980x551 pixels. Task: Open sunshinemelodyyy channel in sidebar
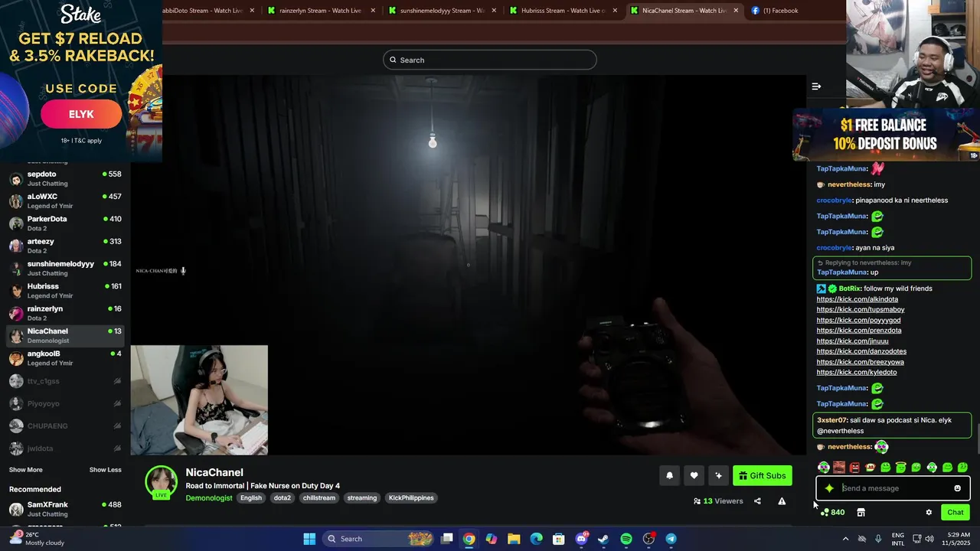(65, 268)
